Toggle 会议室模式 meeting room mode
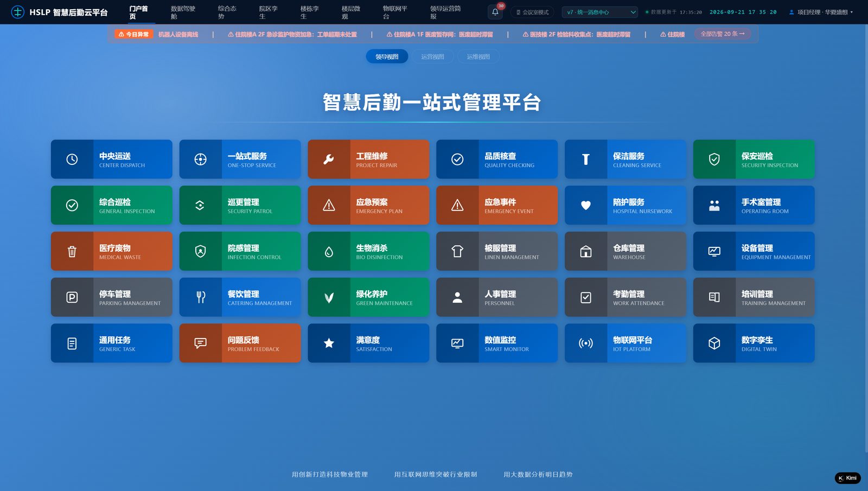Screen dimensions: 868x491 click(x=532, y=12)
